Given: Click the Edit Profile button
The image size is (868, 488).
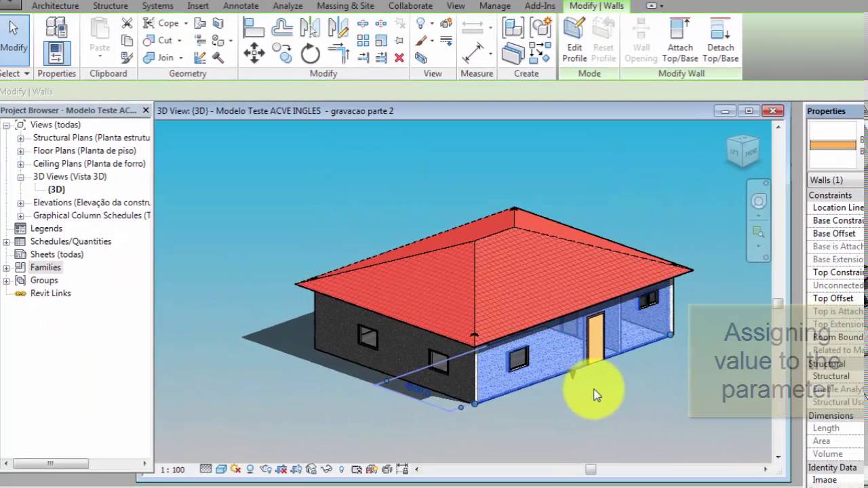Looking at the screenshot, I should 574,41.
